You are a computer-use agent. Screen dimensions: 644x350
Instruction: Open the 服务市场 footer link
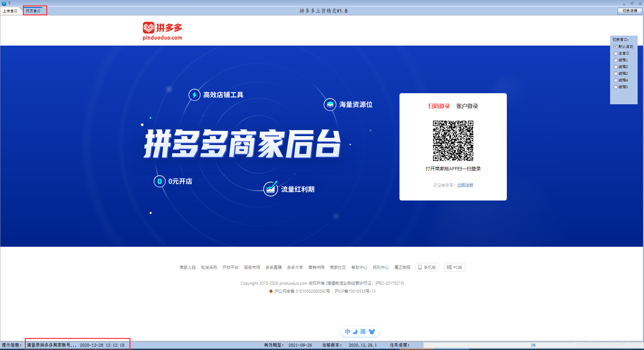point(252,268)
